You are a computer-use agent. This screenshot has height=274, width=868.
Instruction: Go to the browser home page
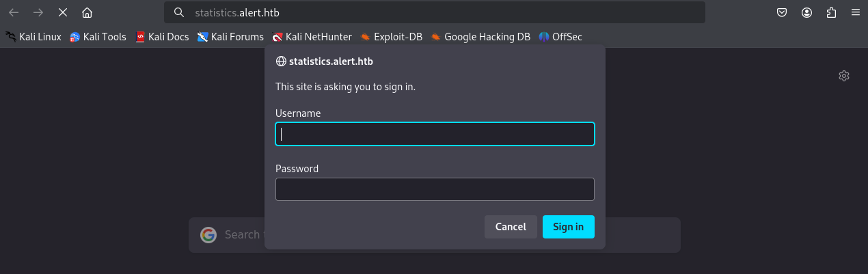pyautogui.click(x=87, y=12)
